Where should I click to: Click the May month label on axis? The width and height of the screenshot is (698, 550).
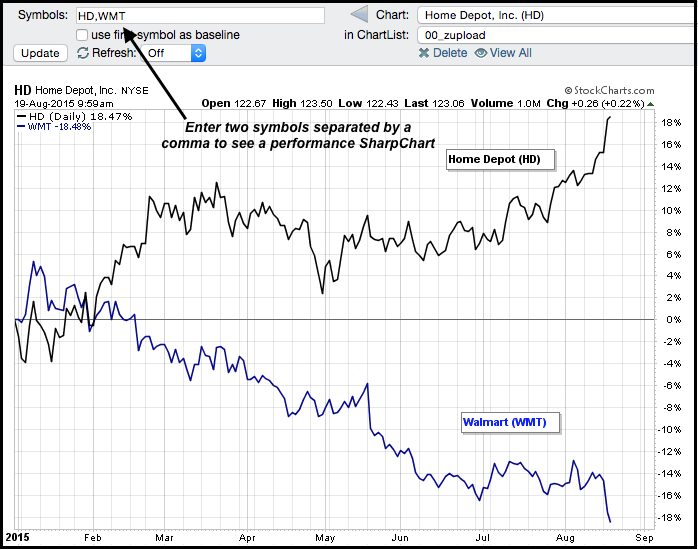pyautogui.click(x=325, y=538)
